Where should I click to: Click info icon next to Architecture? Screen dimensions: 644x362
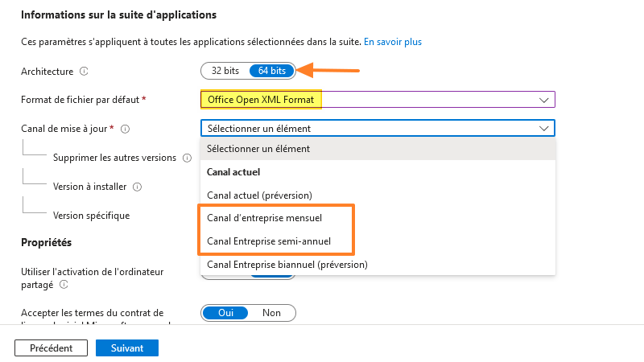tap(85, 71)
